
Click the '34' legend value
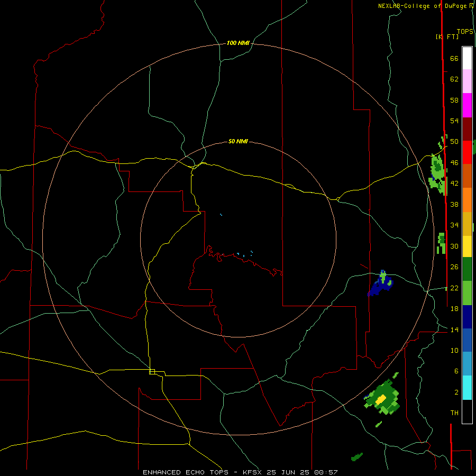(454, 225)
